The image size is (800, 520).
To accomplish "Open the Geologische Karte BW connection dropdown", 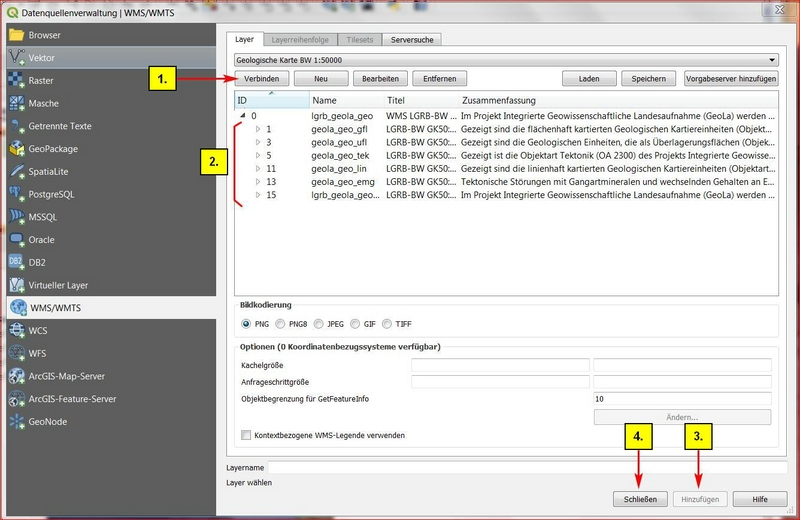I will (505, 60).
